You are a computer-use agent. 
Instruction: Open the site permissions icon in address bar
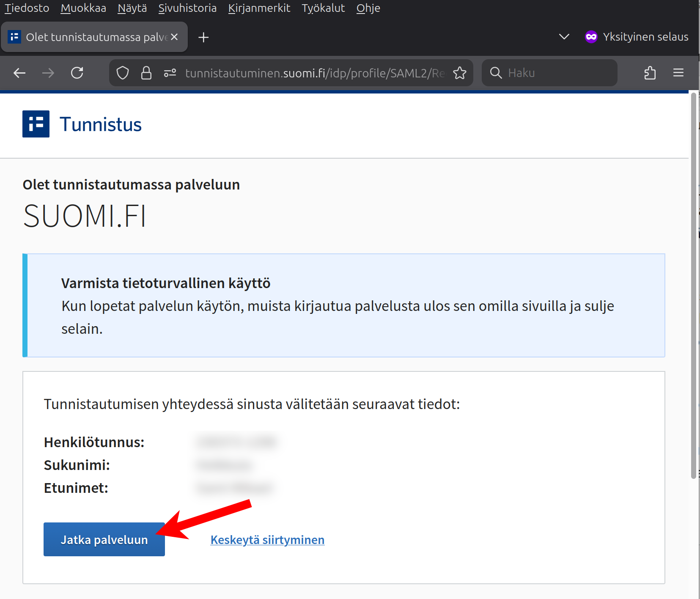click(x=170, y=73)
